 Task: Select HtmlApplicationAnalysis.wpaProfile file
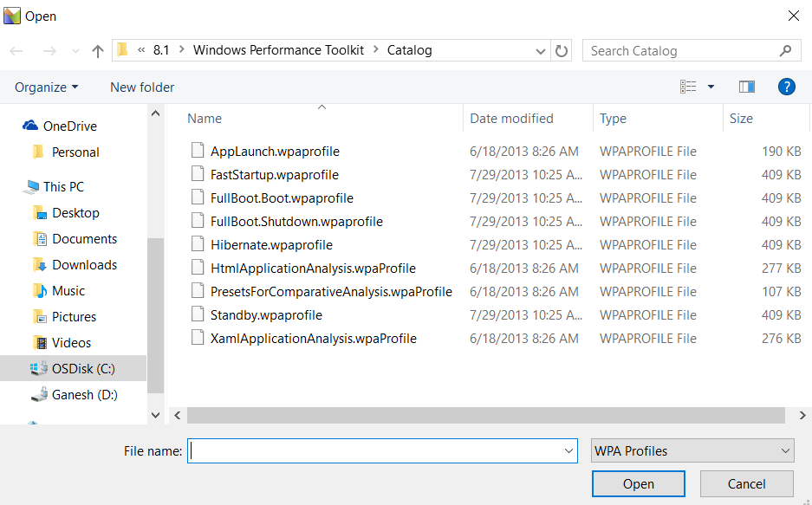click(313, 268)
